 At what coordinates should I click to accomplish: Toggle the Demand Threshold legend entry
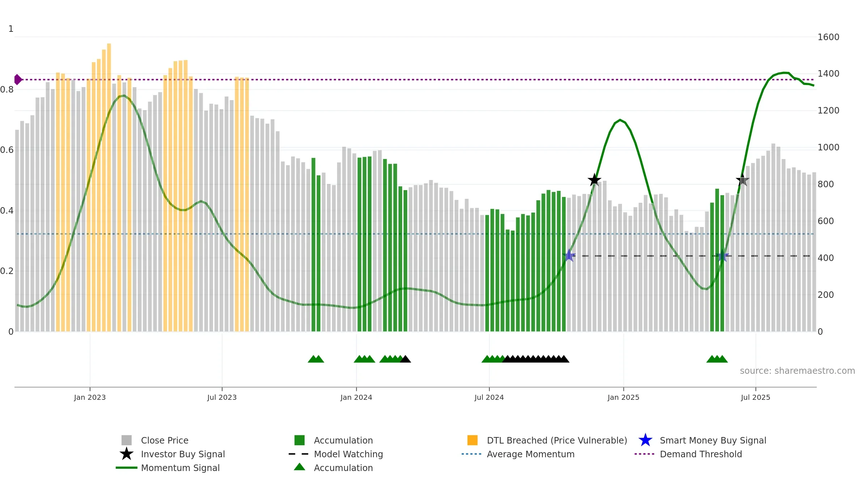688,454
